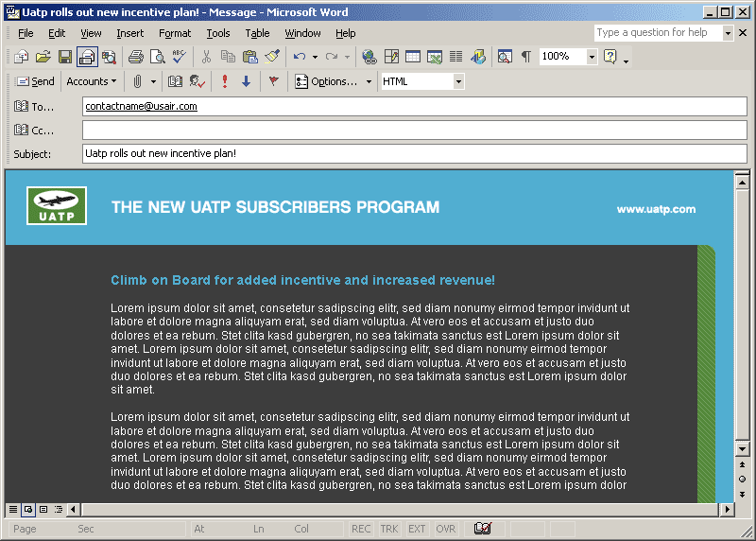
Task: Open the Insert menu
Action: click(x=130, y=33)
